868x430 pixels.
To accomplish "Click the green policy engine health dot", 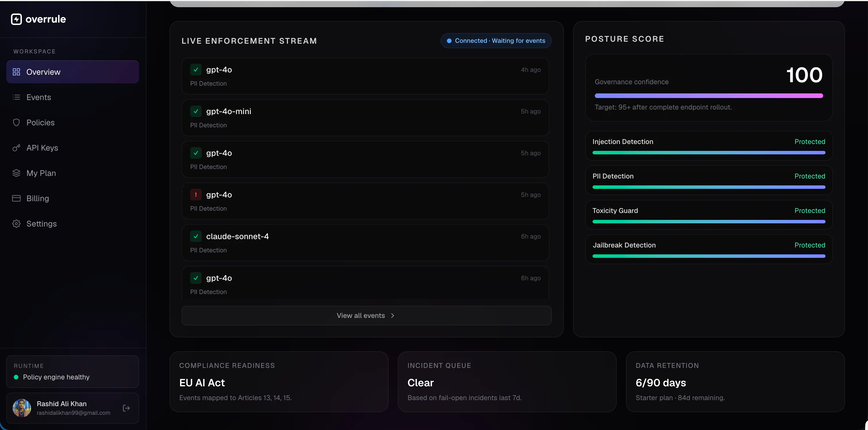I will [16, 377].
